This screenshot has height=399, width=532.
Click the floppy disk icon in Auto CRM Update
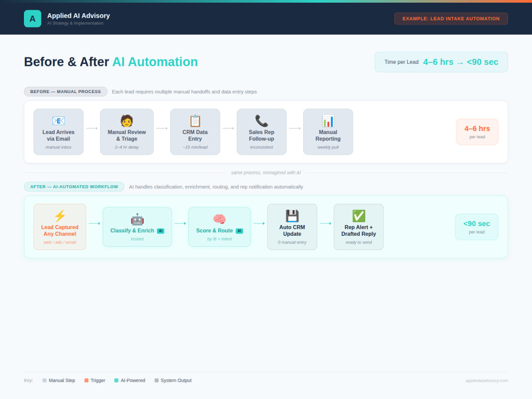click(292, 216)
